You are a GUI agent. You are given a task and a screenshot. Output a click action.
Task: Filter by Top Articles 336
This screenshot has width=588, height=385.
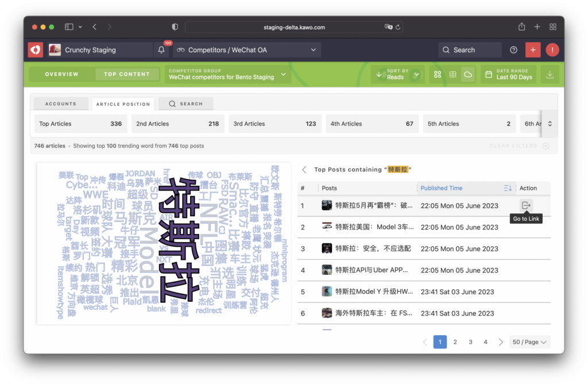pyautogui.click(x=80, y=124)
